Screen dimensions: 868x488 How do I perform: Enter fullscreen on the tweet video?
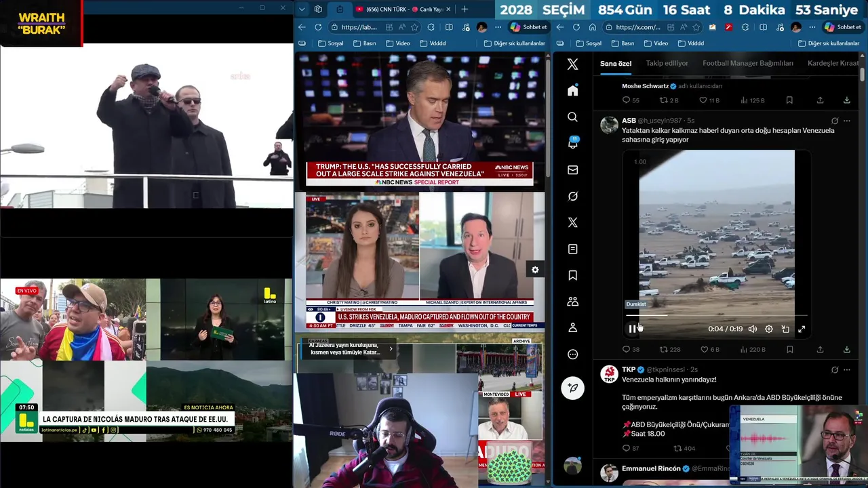tap(802, 329)
